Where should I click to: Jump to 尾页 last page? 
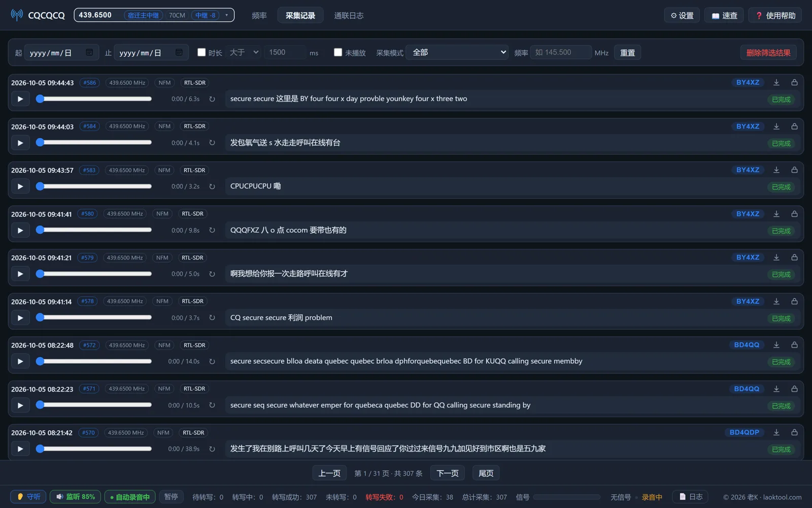point(486,473)
